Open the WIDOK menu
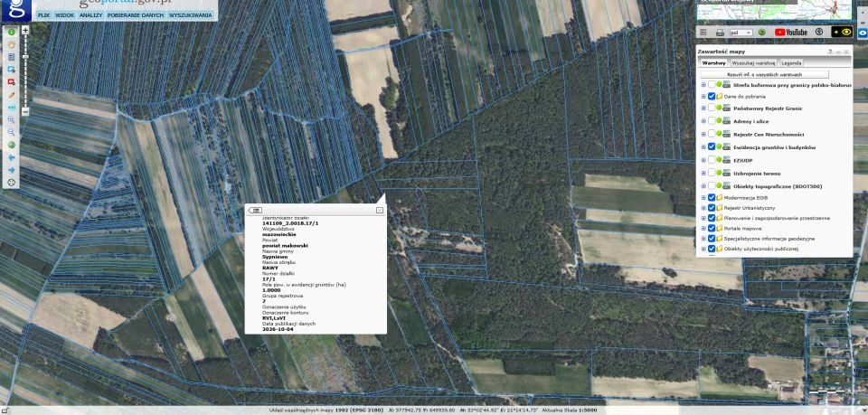868x415 pixels. pos(65,15)
